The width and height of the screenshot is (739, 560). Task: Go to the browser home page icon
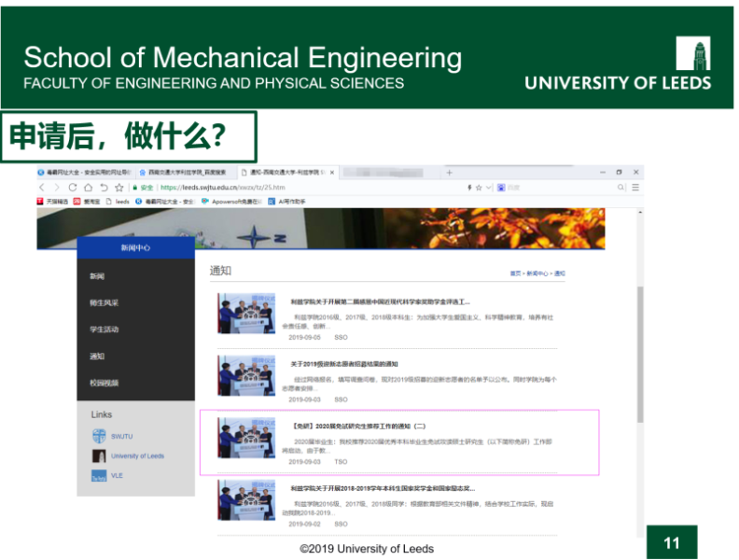pos(88,188)
